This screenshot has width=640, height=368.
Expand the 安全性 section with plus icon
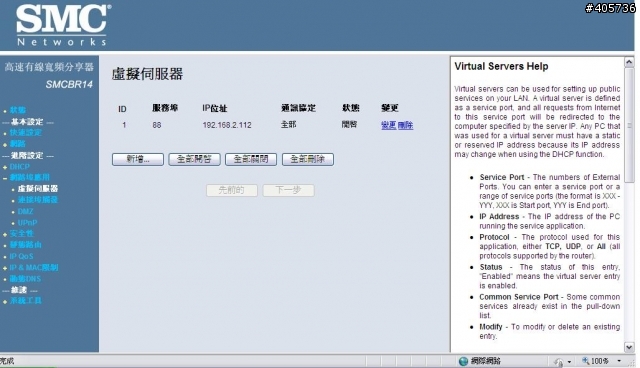coord(5,235)
